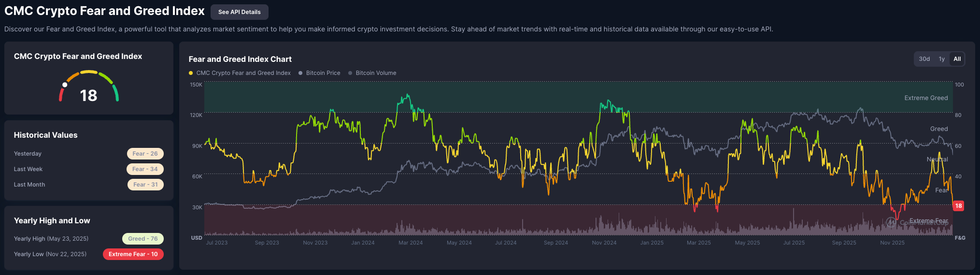Click the red 18 current value marker
The image size is (980, 275).
[958, 206]
